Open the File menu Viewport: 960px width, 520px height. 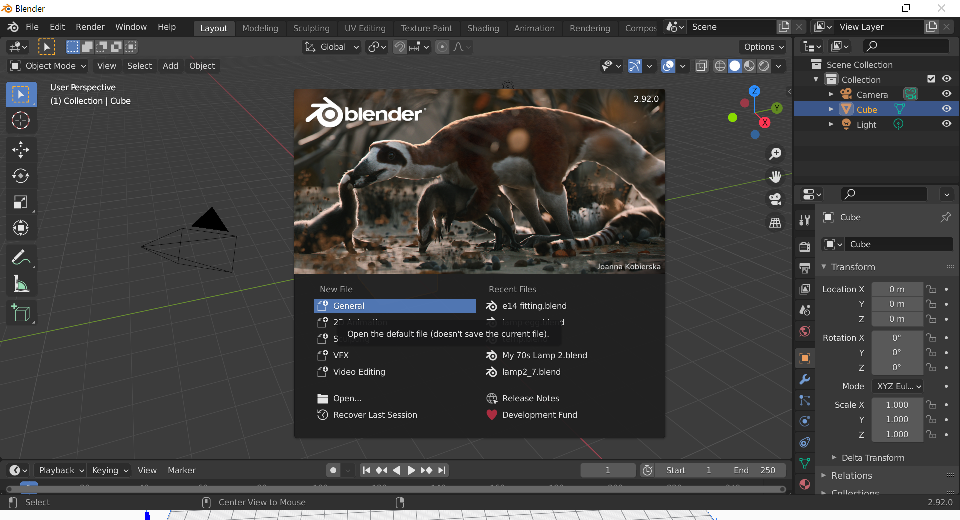[x=32, y=27]
